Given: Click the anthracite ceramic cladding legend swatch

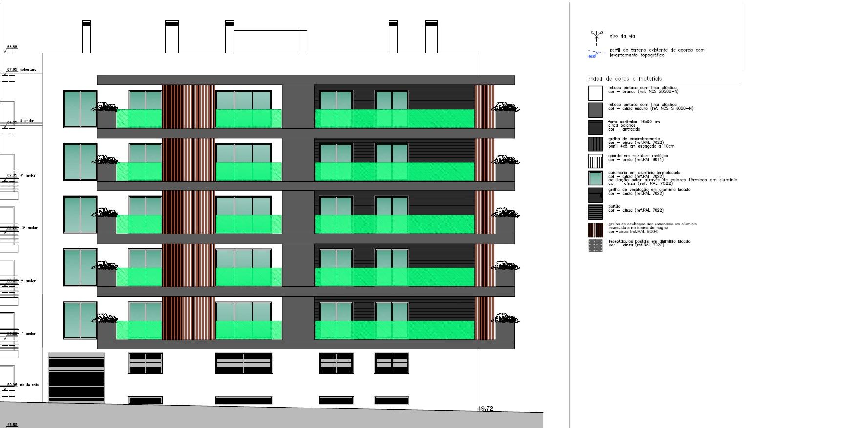Looking at the screenshot, I should pyautogui.click(x=595, y=127).
